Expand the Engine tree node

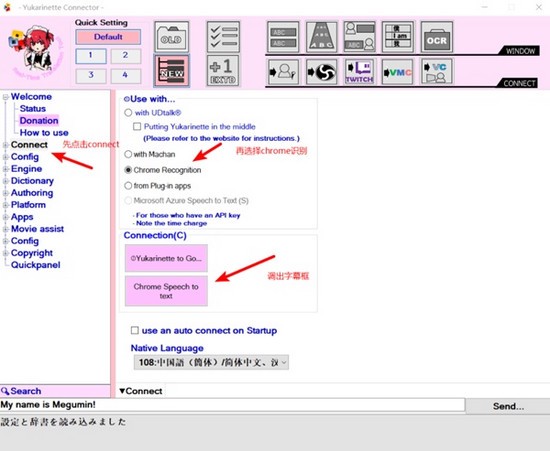6,169
